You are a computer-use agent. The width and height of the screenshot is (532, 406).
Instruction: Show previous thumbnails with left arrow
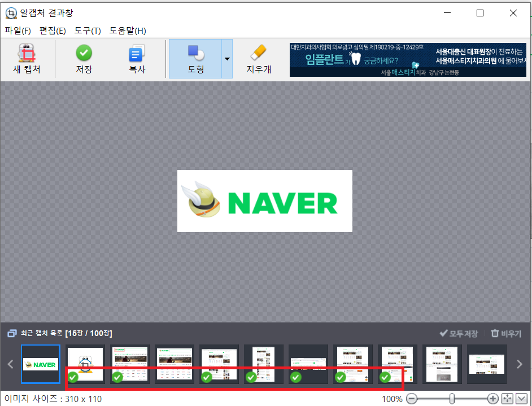(11, 364)
